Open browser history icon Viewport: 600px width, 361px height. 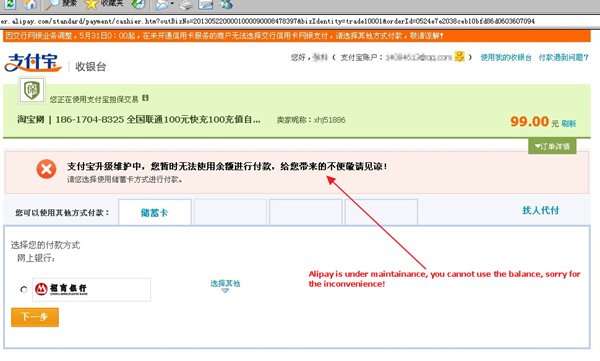tap(138, 4)
